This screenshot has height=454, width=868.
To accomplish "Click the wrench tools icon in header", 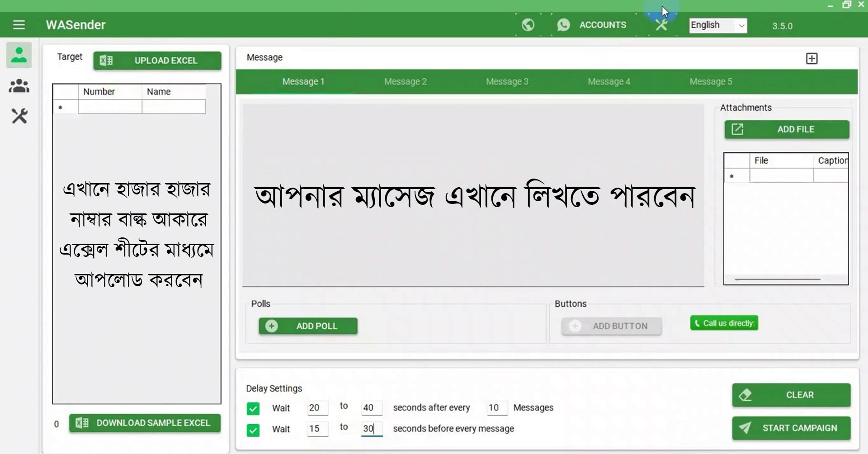I will (661, 25).
